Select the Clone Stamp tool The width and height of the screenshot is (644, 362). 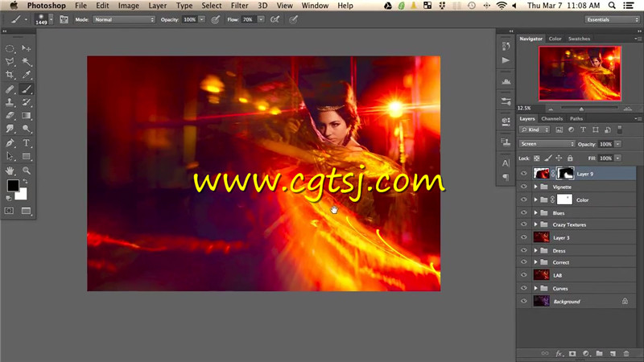(x=10, y=102)
